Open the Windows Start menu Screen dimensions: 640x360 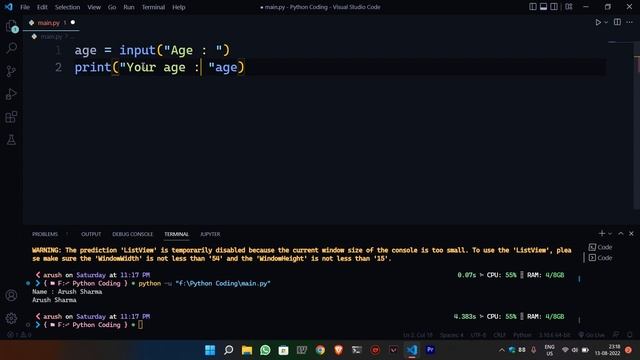point(210,350)
